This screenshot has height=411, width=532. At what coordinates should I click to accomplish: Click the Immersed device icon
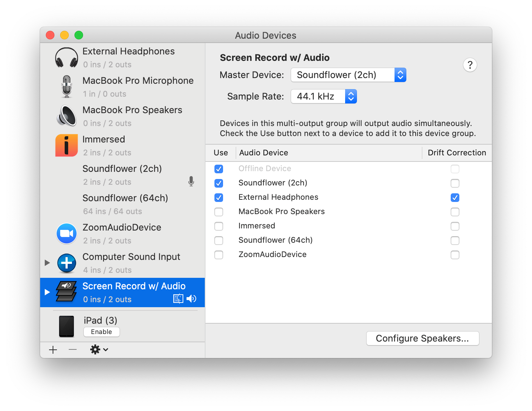click(66, 145)
